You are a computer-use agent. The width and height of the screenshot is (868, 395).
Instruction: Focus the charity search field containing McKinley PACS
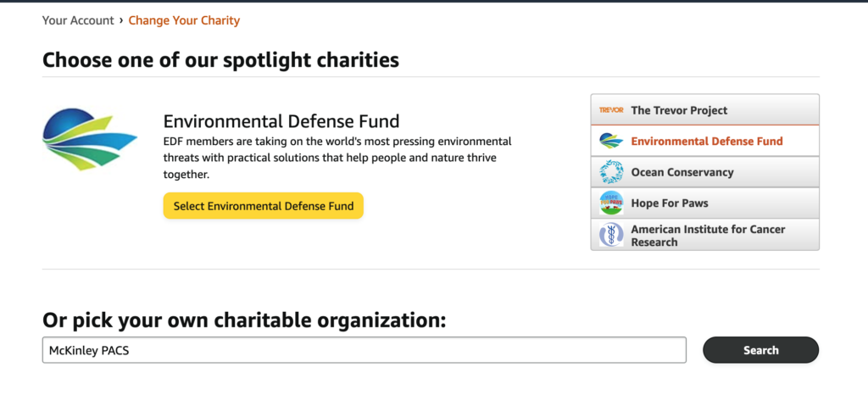pyautogui.click(x=364, y=349)
